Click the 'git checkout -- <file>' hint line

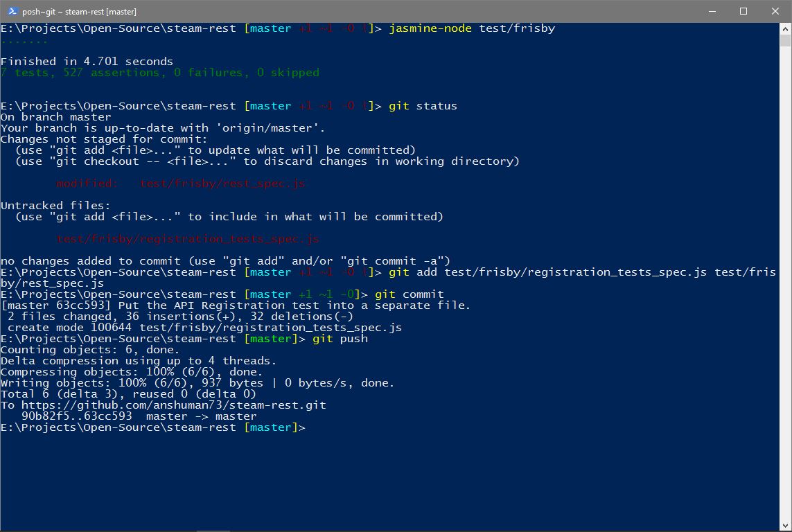click(267, 161)
